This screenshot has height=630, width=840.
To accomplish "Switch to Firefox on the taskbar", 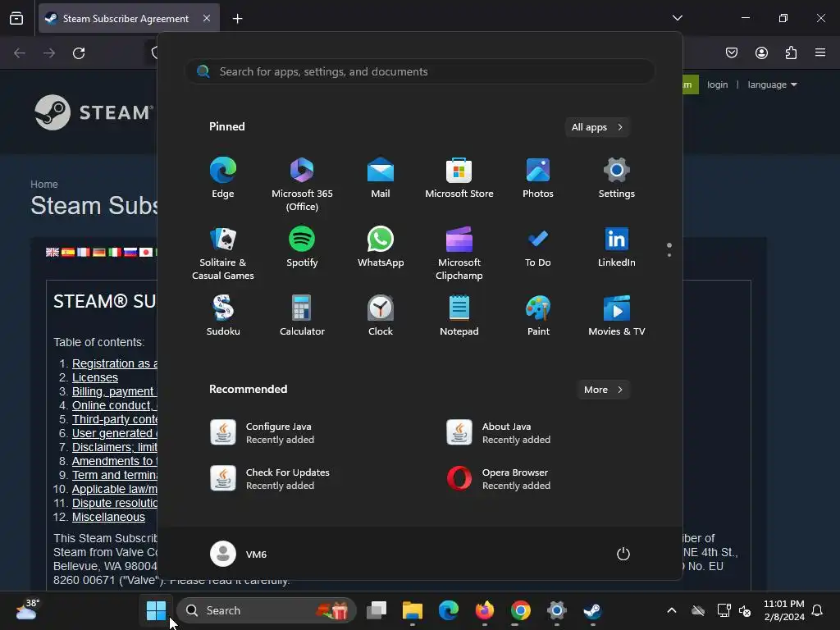I will [484, 610].
